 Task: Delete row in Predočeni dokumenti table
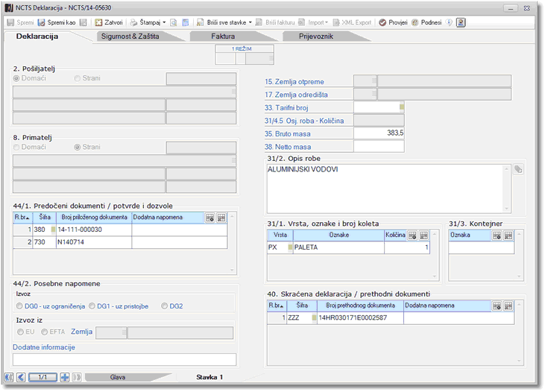221,218
